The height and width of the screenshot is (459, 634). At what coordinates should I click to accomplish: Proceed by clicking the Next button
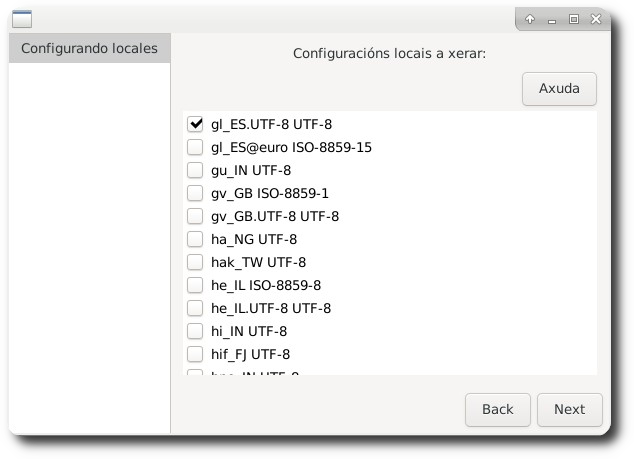[x=569, y=409]
